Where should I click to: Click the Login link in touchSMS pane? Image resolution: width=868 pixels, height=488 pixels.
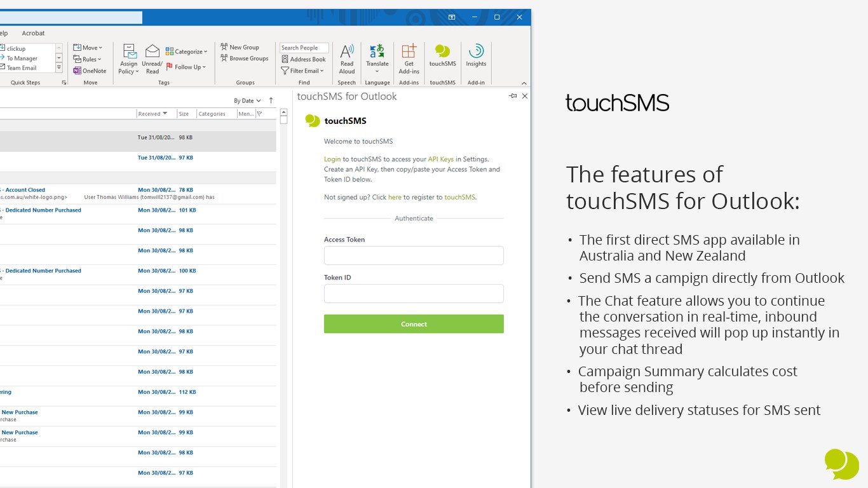(332, 159)
